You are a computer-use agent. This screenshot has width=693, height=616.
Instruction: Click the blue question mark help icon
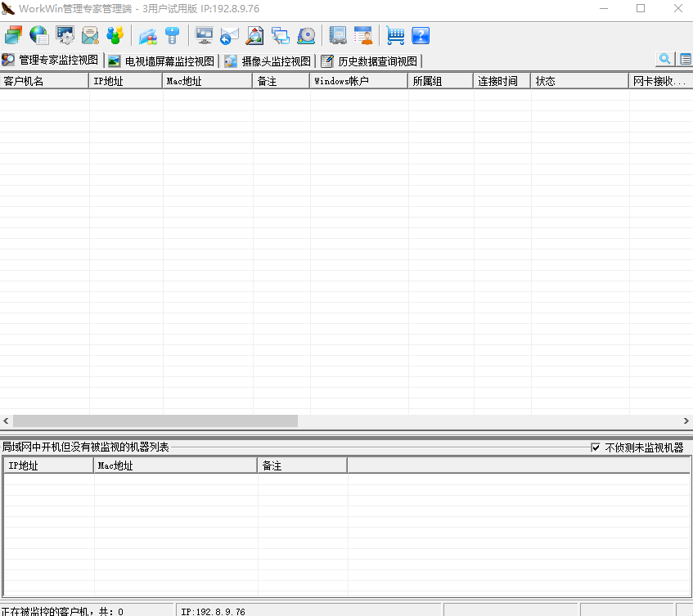(x=421, y=35)
